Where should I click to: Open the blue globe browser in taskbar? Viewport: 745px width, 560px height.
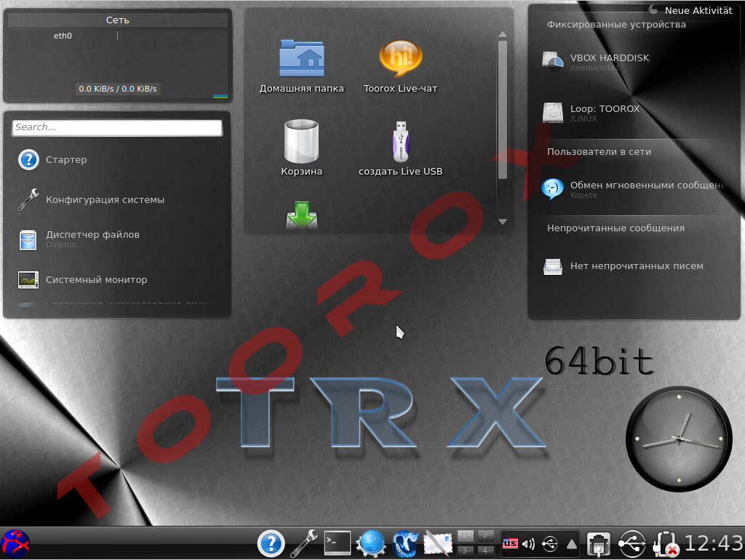[x=371, y=543]
